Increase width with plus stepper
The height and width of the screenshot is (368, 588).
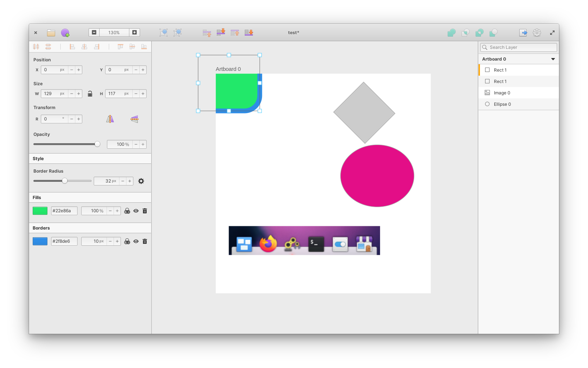pos(79,94)
